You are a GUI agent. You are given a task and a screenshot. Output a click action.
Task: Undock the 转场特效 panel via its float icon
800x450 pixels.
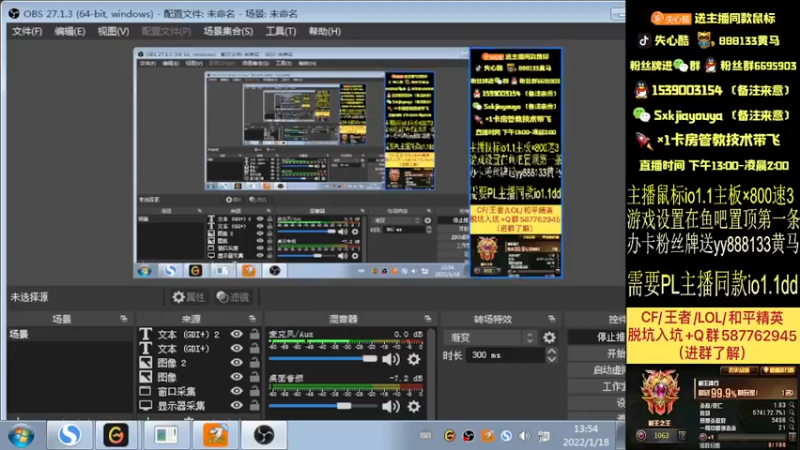552,319
